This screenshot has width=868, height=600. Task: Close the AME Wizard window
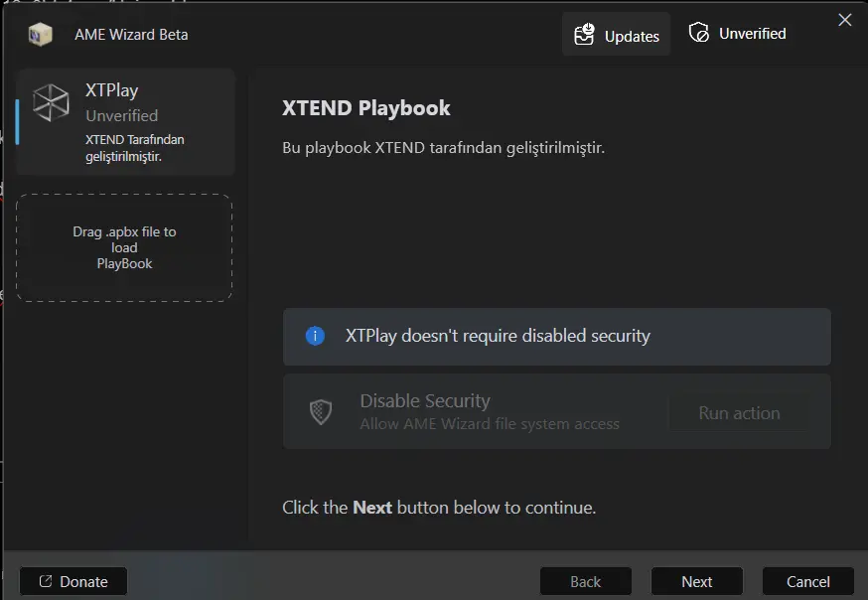(845, 20)
